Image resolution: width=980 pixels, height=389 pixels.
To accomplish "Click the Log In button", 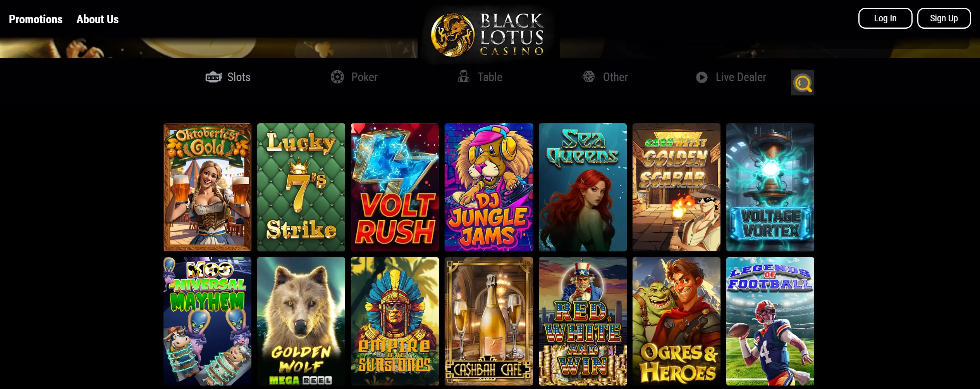I will pyautogui.click(x=885, y=18).
